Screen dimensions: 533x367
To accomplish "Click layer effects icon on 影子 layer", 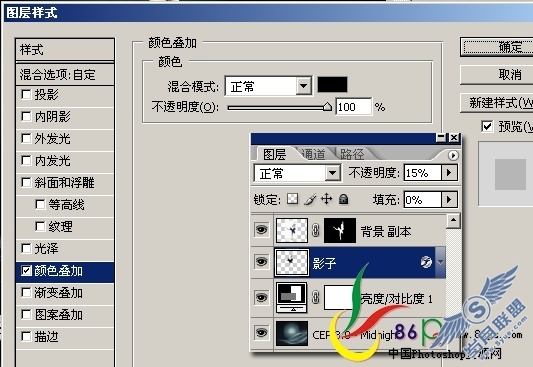I will 426,262.
